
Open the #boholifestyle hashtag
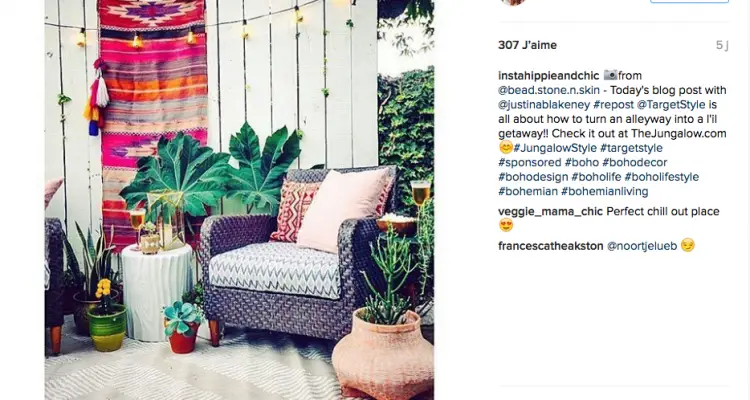coord(662,177)
